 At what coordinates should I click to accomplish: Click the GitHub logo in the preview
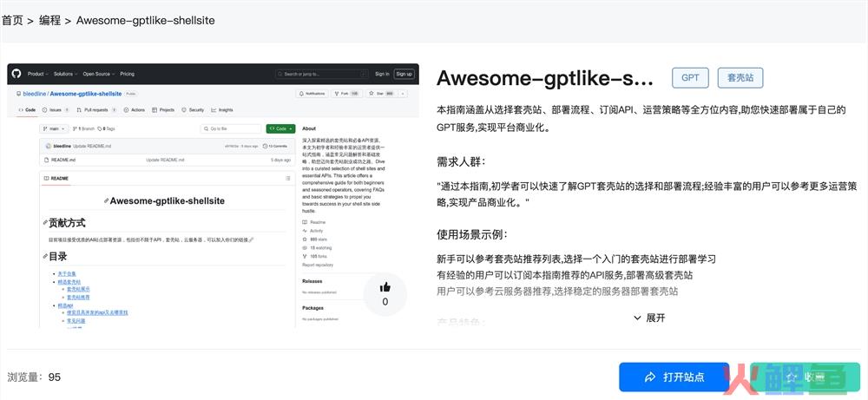[x=16, y=74]
